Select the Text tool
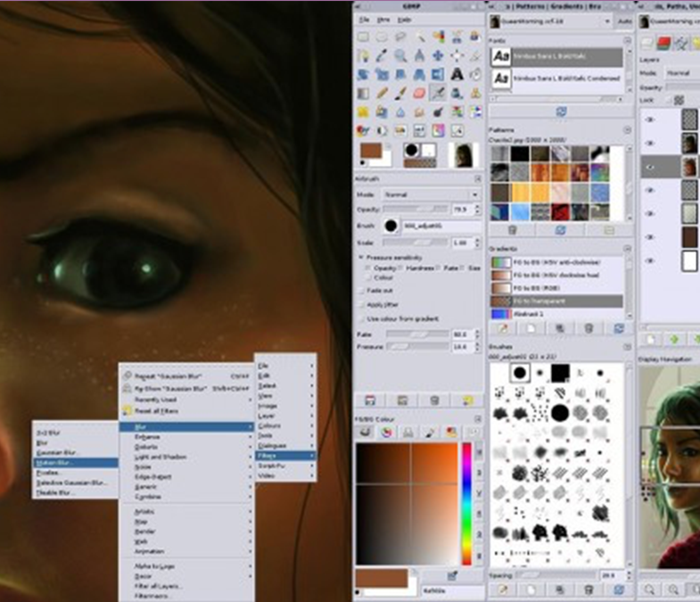 457,75
